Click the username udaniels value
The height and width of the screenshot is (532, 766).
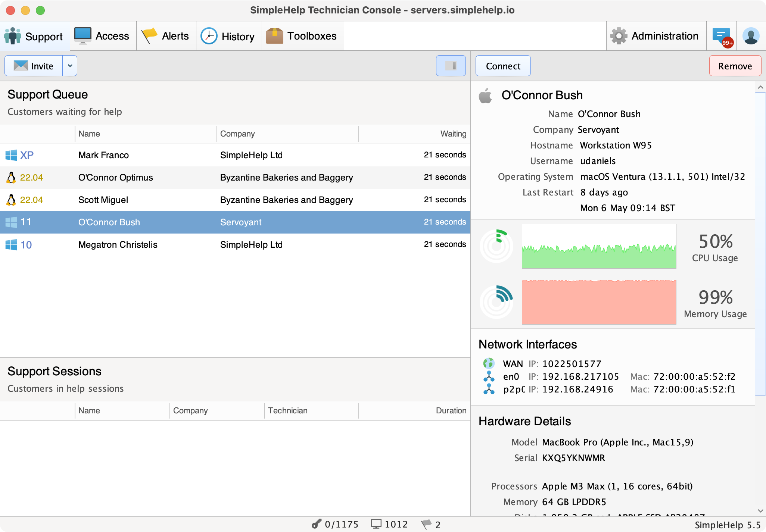598,161
